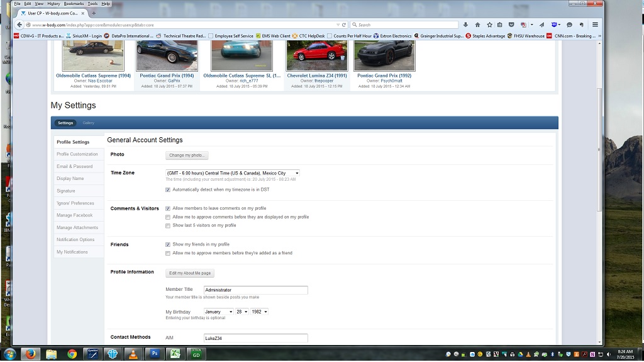Open birthday day dropdown showing 28
This screenshot has height=362, width=644.
[x=242, y=312]
